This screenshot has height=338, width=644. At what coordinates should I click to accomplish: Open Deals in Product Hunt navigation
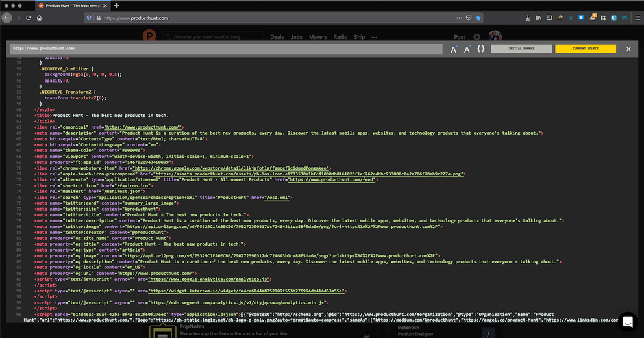click(277, 37)
